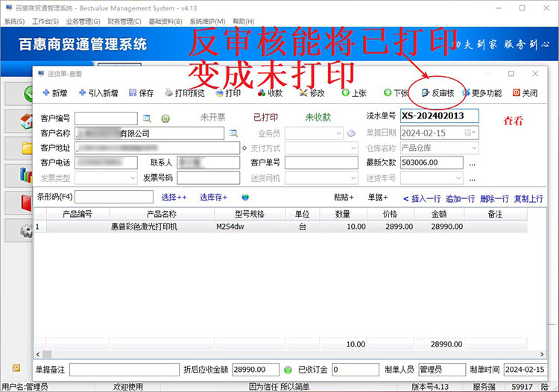Viewport: 559px width, 392px height.
Task: Click the 客户编号 input field
Action: point(106,118)
